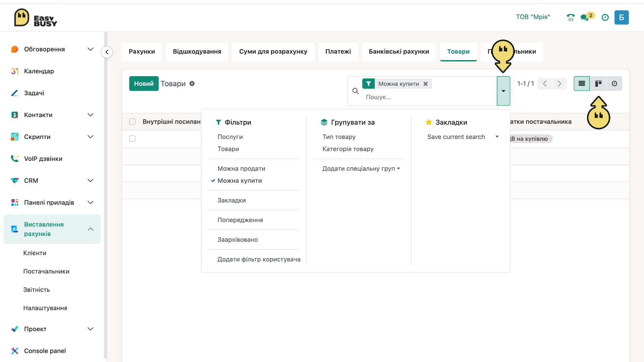The height and width of the screenshot is (362, 644).
Task: Open the Налаштування submenu
Action: click(45, 308)
